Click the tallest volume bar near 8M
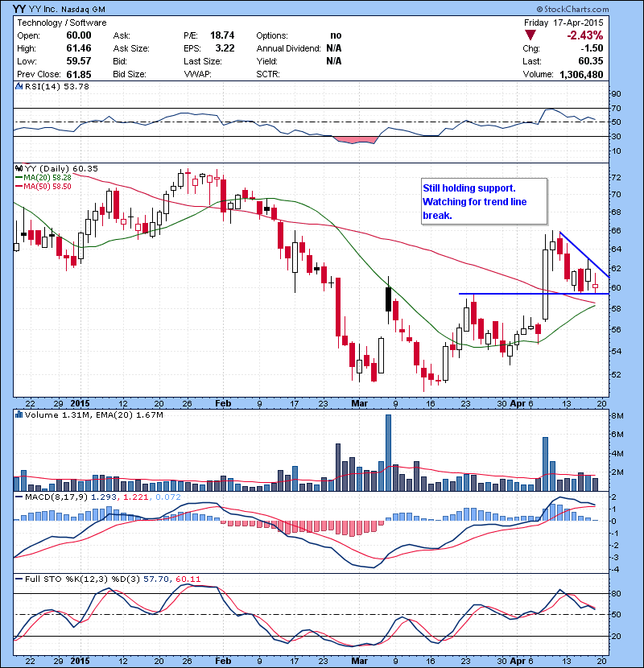Screen dimensions: 644x668 pyautogui.click(x=388, y=453)
